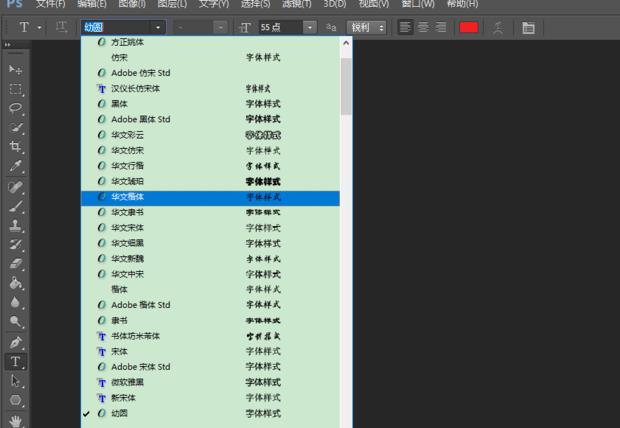Choose the 华文琥珀 font
This screenshot has height=428, width=620.
(x=210, y=181)
